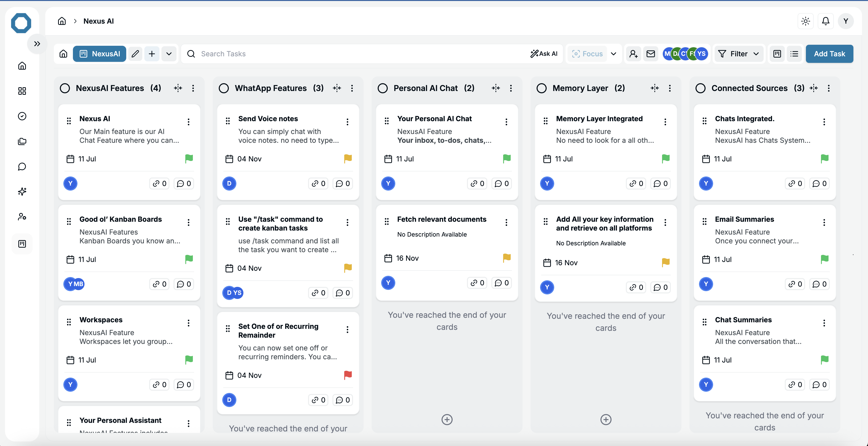Select the NexusAI board tab
The image size is (868, 446).
[x=99, y=54]
